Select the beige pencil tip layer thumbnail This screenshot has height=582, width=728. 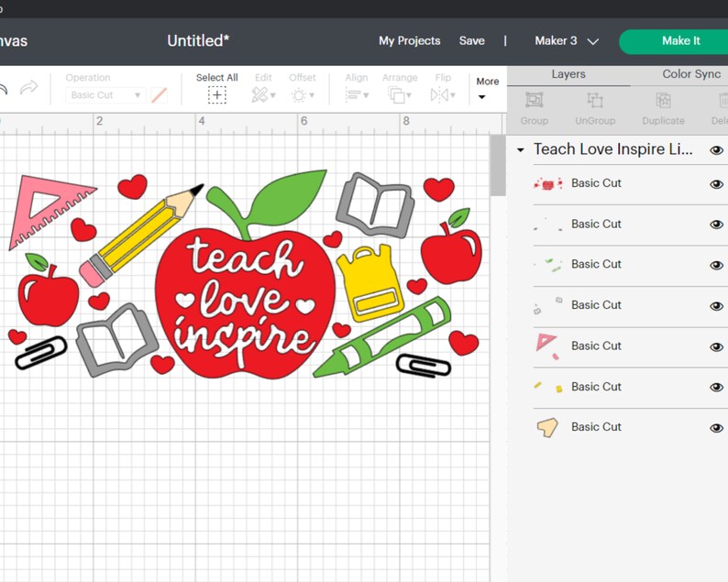(547, 427)
